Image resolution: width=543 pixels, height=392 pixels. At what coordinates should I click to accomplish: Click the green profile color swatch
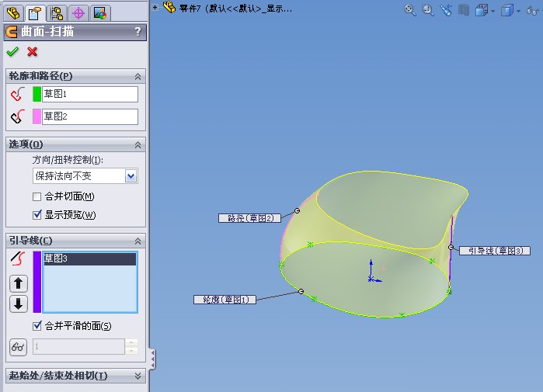coord(37,94)
